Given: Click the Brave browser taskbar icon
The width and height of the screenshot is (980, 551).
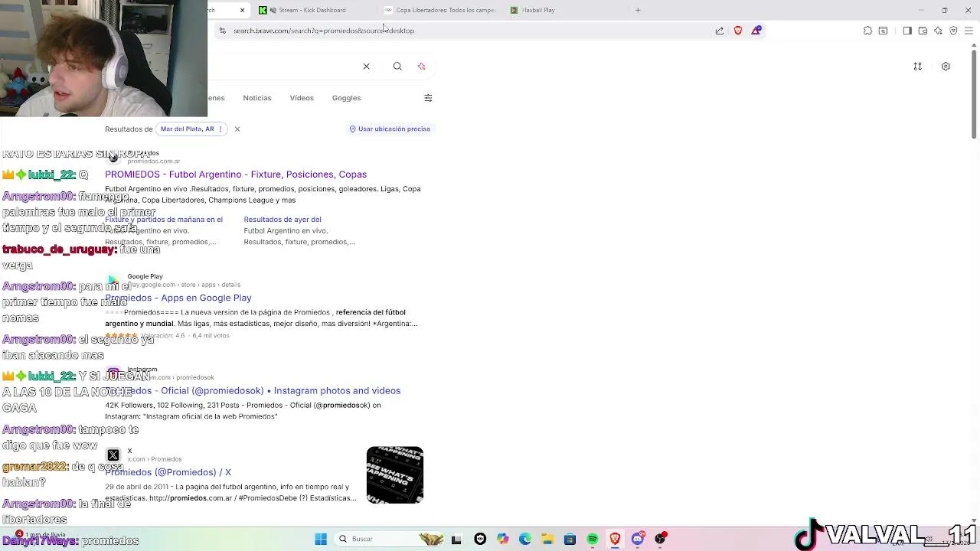Looking at the screenshot, I should pyautogui.click(x=615, y=539).
